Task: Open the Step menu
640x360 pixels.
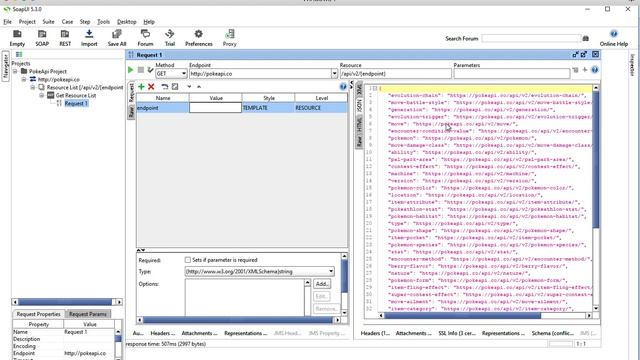Action: [x=85, y=22]
